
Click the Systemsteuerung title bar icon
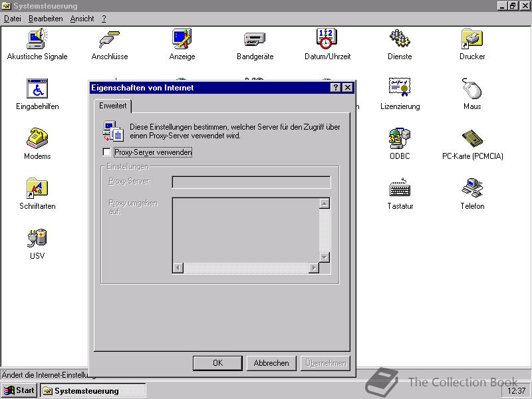click(7, 6)
